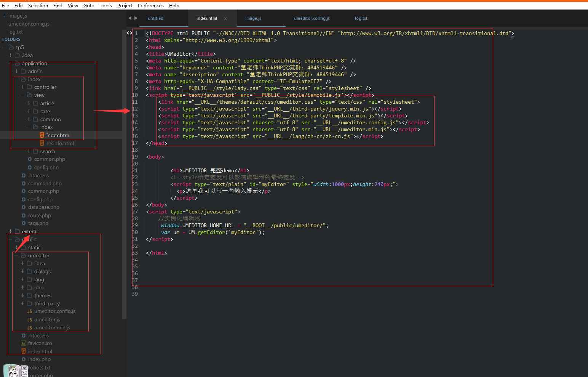Click the database.php gear icon
588x377 pixels.
coord(24,207)
